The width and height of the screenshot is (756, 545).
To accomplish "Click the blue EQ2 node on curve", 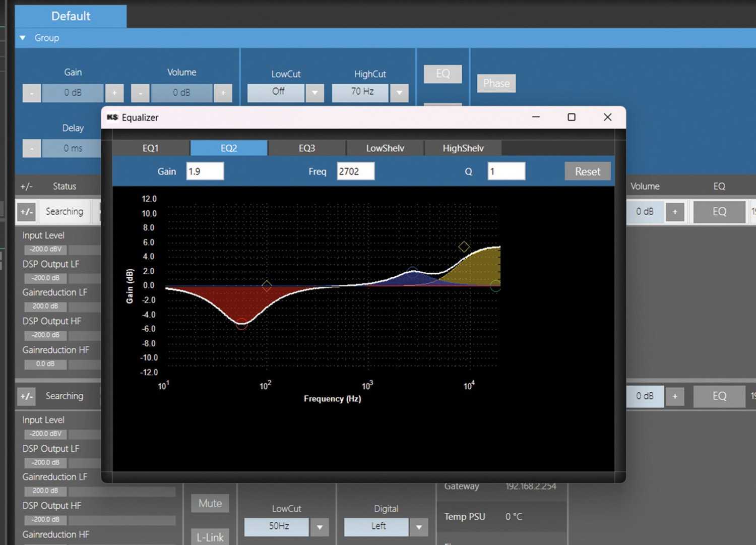I will [x=413, y=273].
